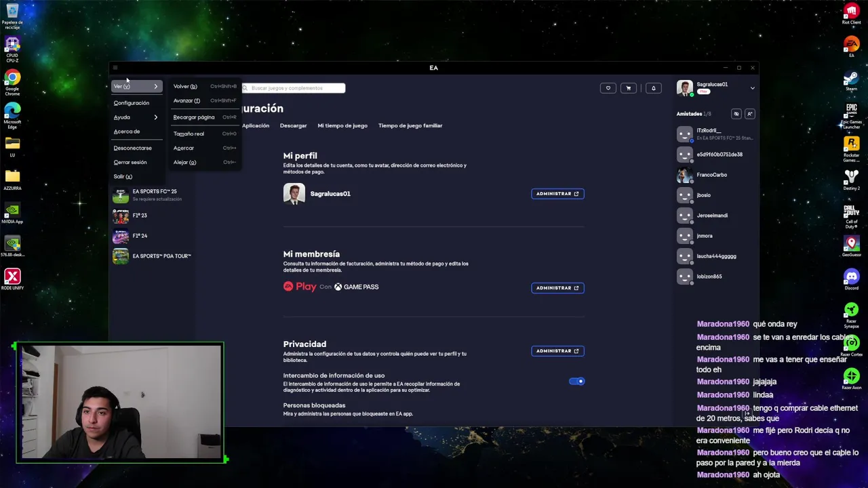Select Desconectarse from the menu
This screenshot has height=488, width=868.
tap(132, 148)
